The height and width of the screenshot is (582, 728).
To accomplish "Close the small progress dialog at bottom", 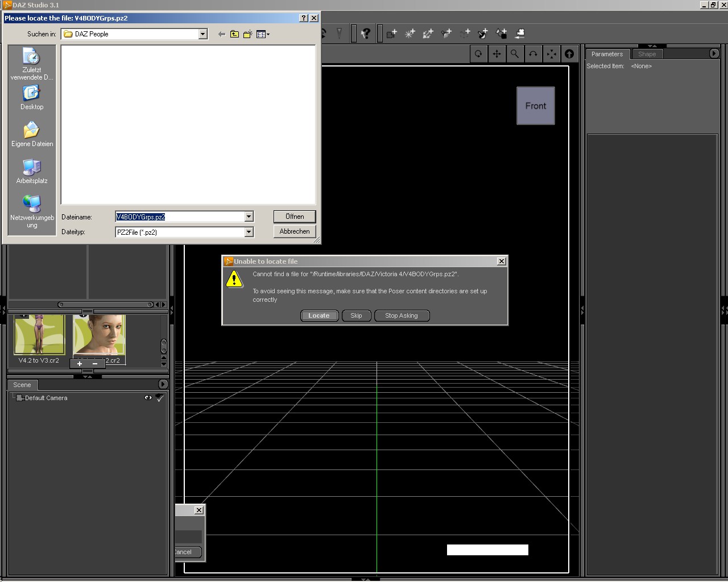I will tap(198, 510).
